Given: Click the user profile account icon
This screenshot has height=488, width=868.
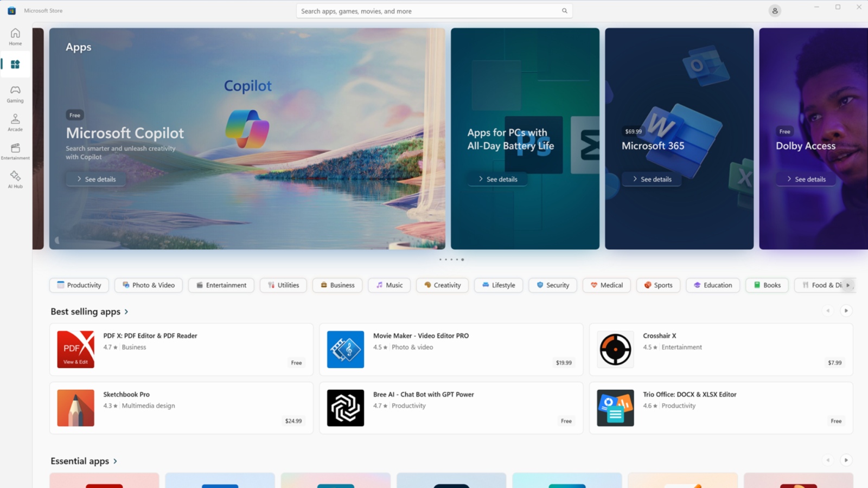Looking at the screenshot, I should pos(775,11).
